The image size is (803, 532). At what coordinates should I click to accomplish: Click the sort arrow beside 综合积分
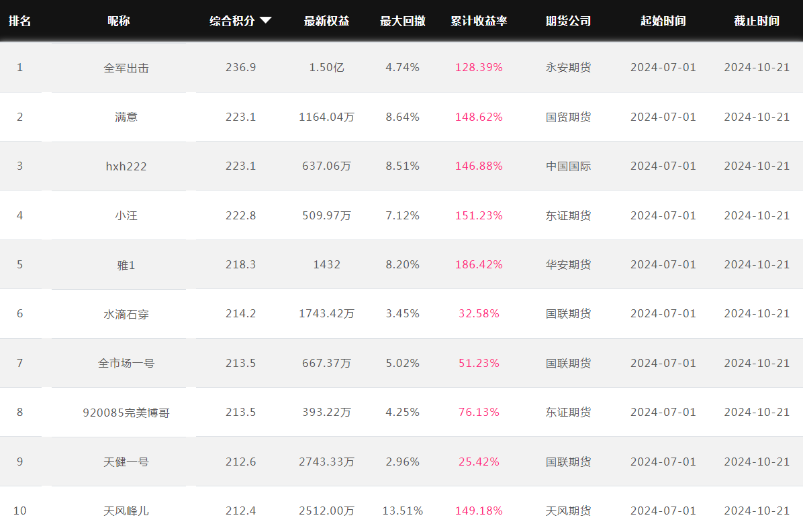[265, 20]
